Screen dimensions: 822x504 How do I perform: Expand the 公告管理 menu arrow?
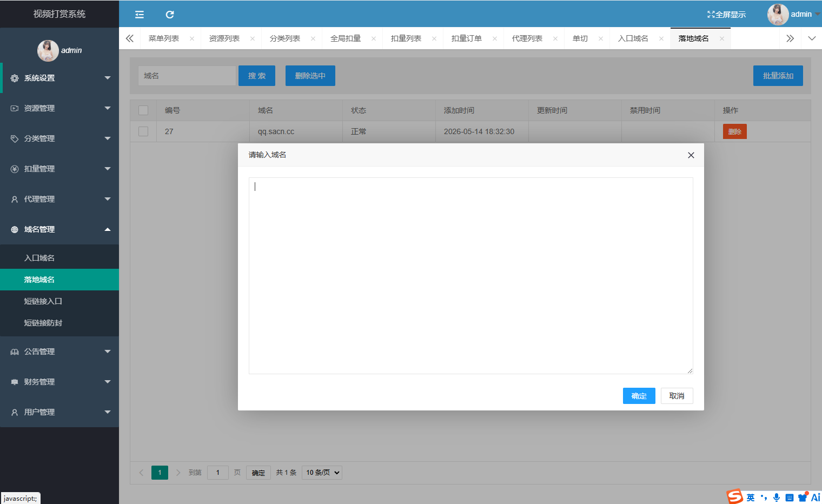(x=108, y=352)
